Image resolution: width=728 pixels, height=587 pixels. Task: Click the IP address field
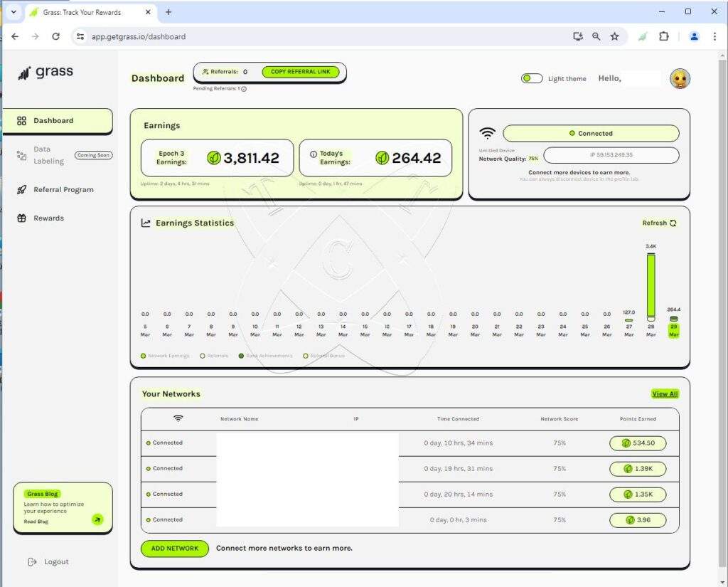click(x=611, y=155)
